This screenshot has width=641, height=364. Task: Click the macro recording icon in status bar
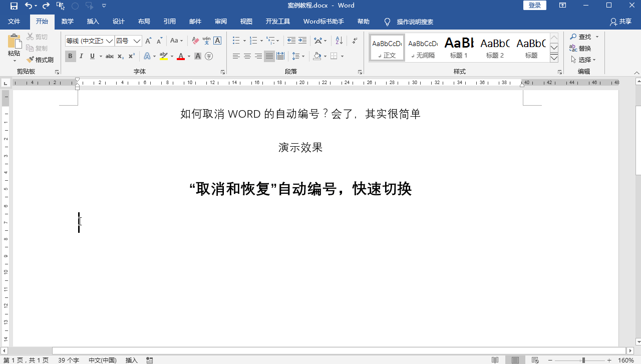tap(149, 360)
